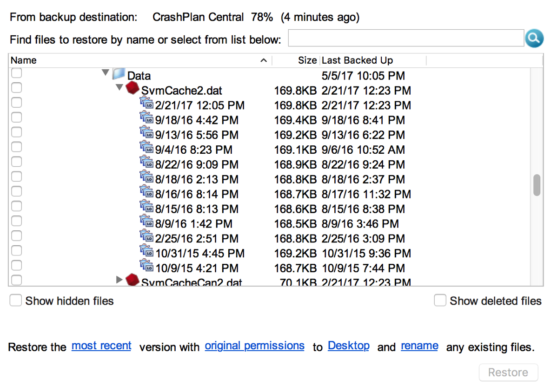Click the find files search field

[x=405, y=39]
